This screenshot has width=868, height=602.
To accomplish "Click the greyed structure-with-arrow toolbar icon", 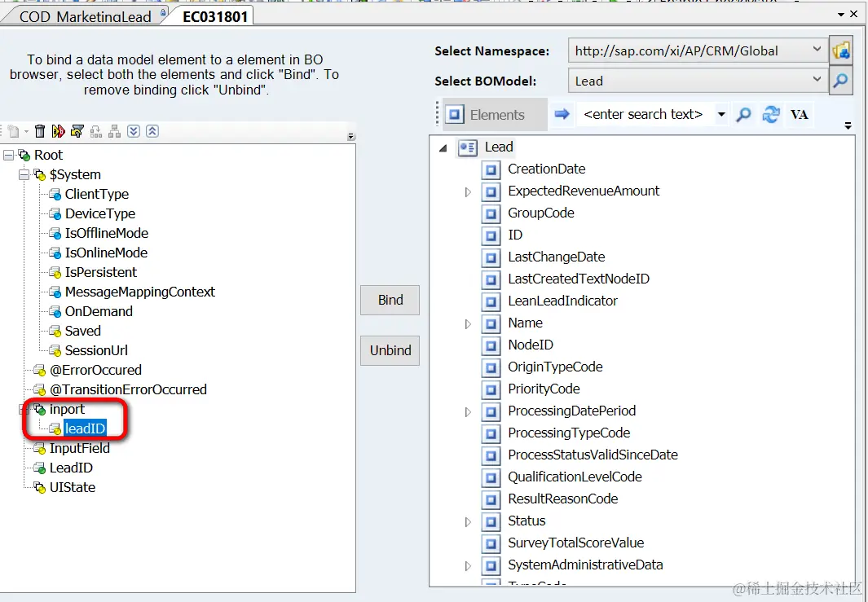I will coord(96,131).
